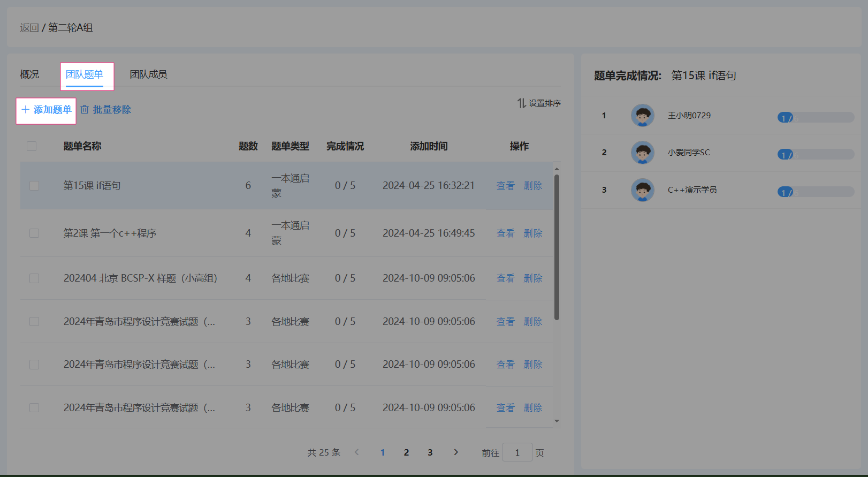Switch to the 概况 tab

[x=29, y=74]
